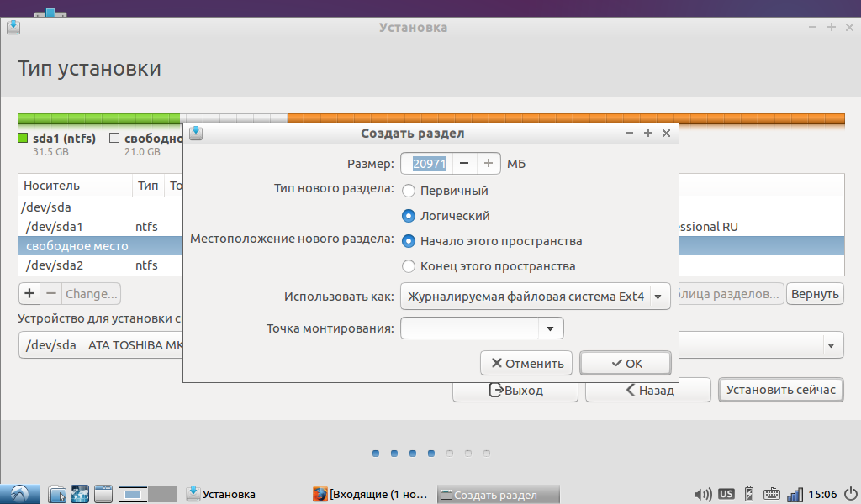Click the Точка монтирования text field
This screenshot has height=504, width=861.
[x=469, y=328]
